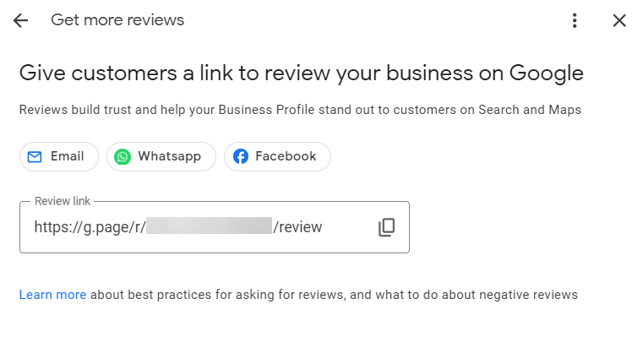Close the Get more reviews dialog
The width and height of the screenshot is (643, 364).
click(619, 20)
